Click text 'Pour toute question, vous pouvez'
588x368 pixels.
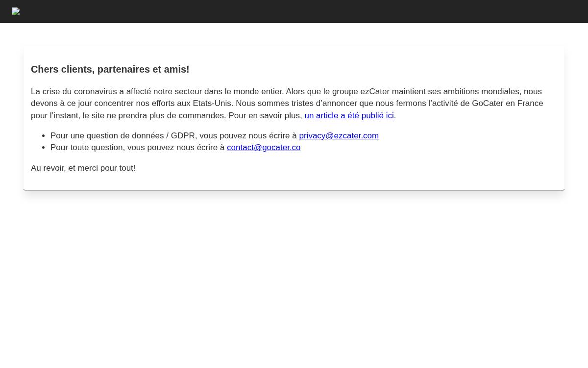click(x=111, y=147)
